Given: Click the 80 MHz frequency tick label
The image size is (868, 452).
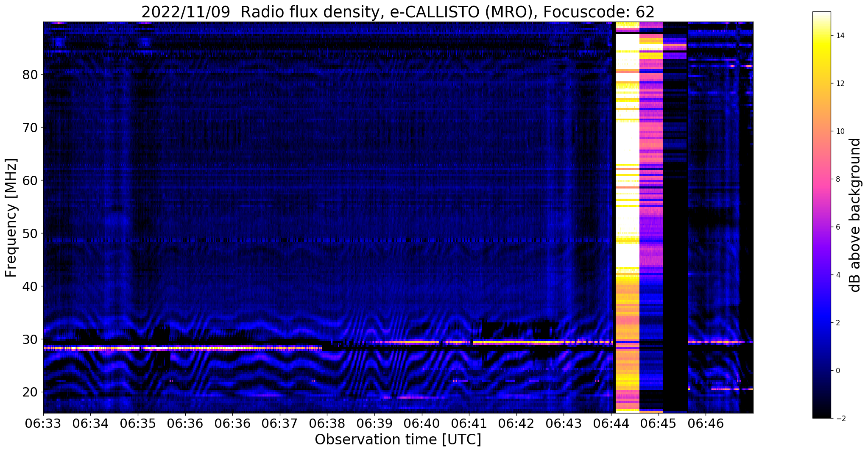Looking at the screenshot, I should 30,75.
